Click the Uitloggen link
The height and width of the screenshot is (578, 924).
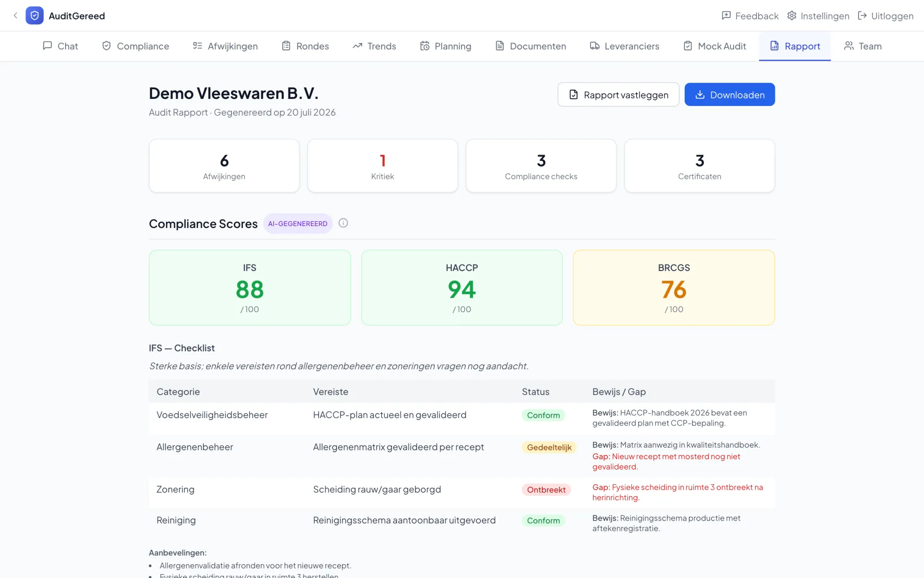click(886, 16)
